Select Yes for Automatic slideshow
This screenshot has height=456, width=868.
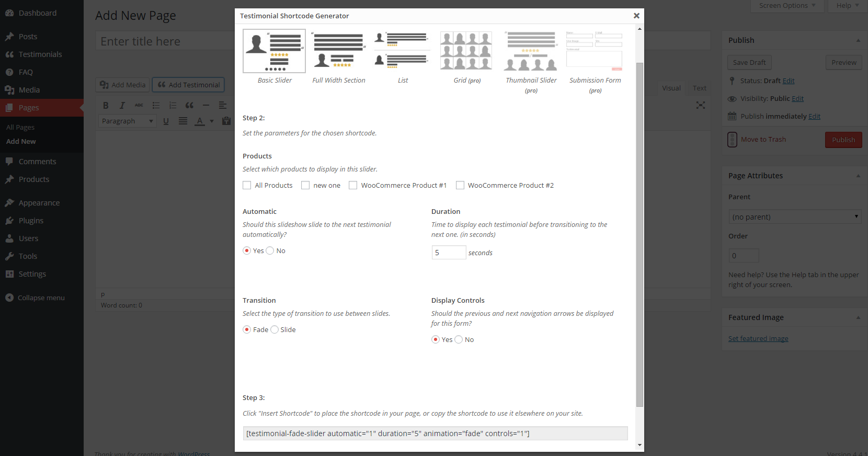click(x=247, y=250)
